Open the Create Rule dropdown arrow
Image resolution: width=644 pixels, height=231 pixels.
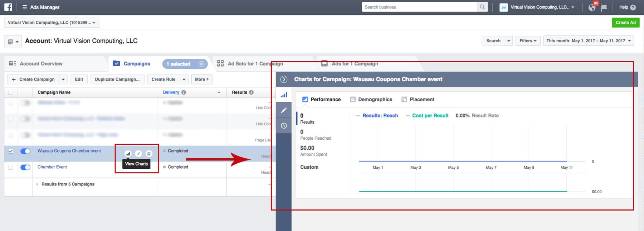(184, 80)
